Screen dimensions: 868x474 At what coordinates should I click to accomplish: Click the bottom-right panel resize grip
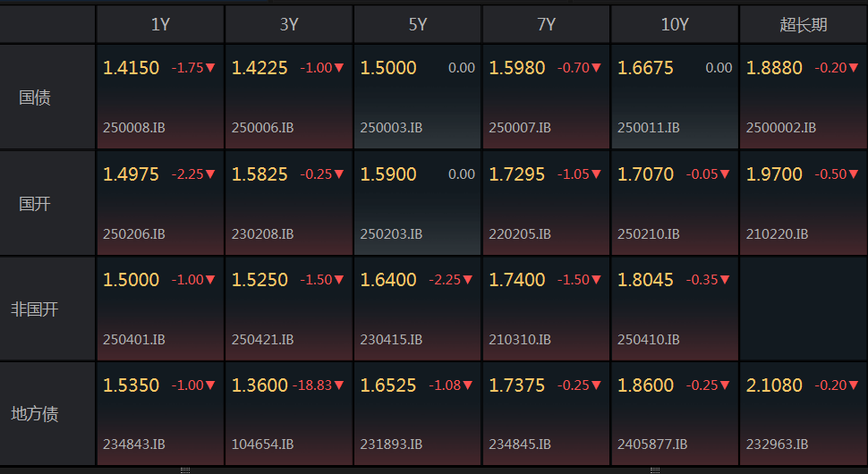pyautogui.click(x=655, y=470)
